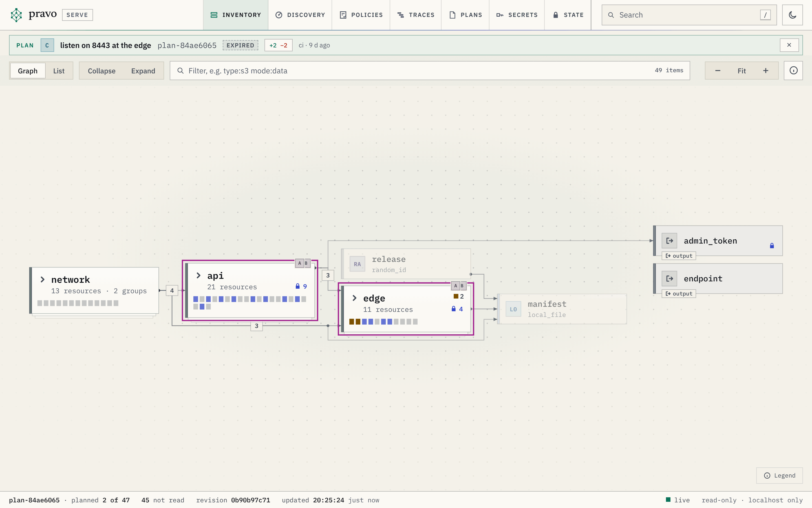Click the admin_token output icon
Screen dimensions: 812x508
click(669, 240)
